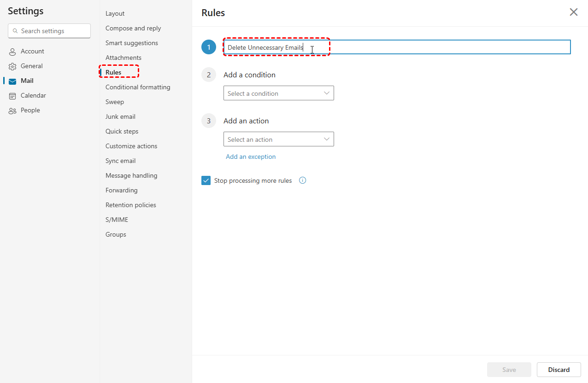Open the Select a condition dropdown
The width and height of the screenshot is (588, 383).
(278, 93)
